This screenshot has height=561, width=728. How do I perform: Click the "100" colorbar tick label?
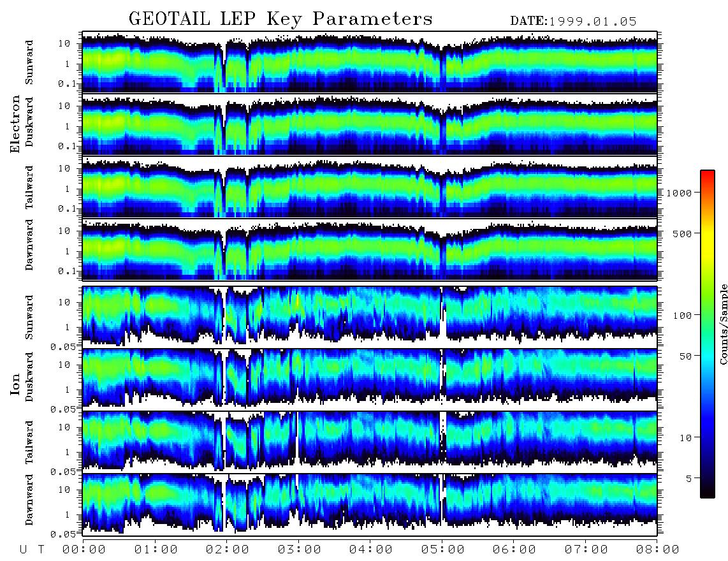[x=682, y=316]
